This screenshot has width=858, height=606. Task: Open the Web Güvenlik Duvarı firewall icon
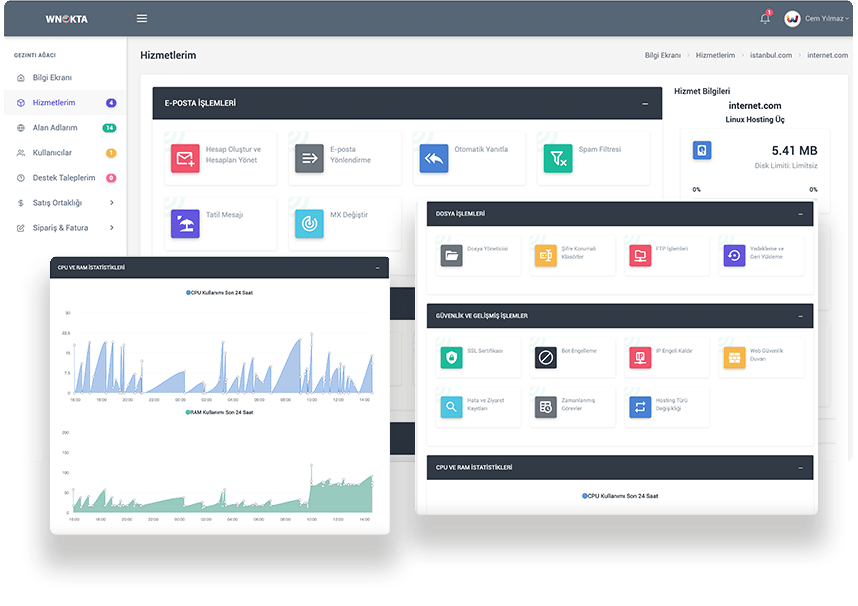[734, 357]
